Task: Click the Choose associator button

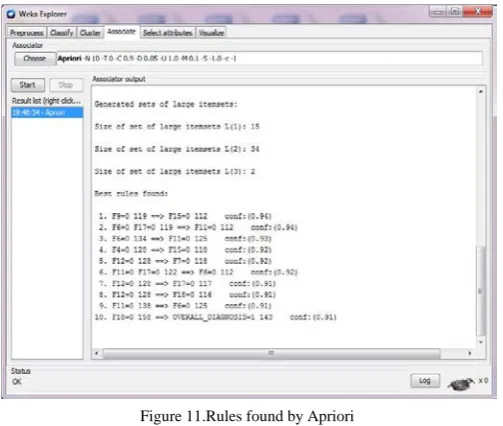Action: 35,59
